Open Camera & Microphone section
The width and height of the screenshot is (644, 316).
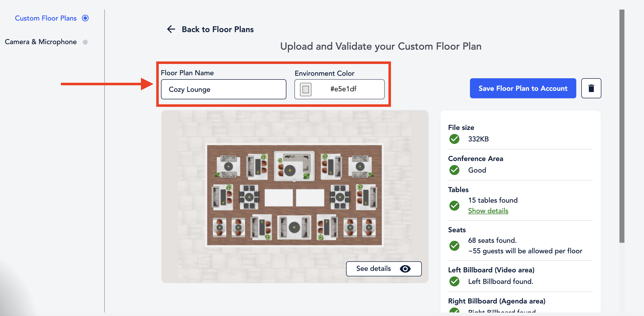[x=41, y=42]
